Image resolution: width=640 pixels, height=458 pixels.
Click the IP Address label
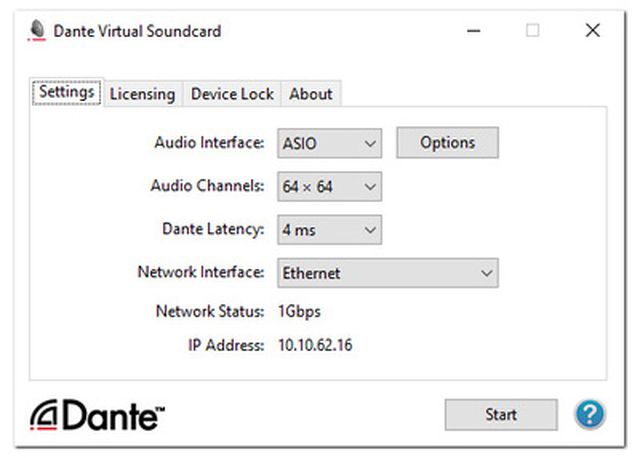[226, 345]
